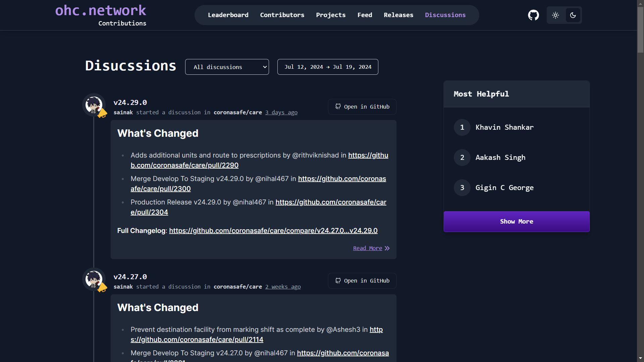Click the GitHub icon in v24.29.0's Open in GitHub button

(x=338, y=107)
